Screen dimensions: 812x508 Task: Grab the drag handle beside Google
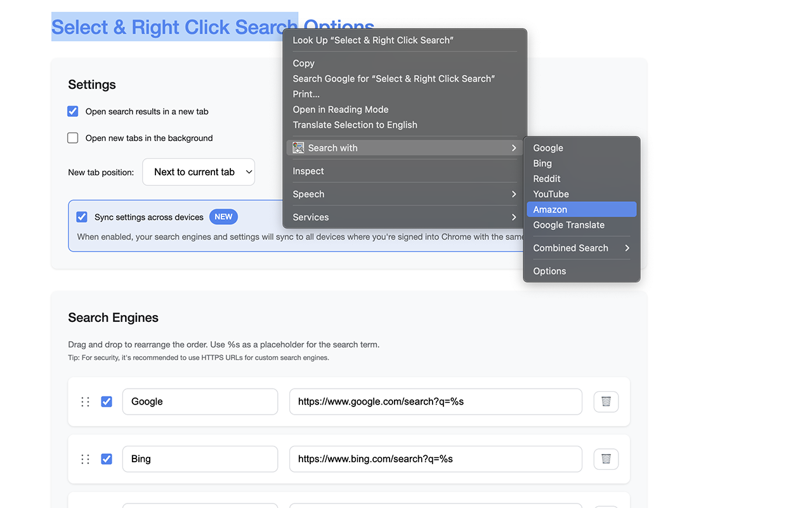[x=85, y=401]
